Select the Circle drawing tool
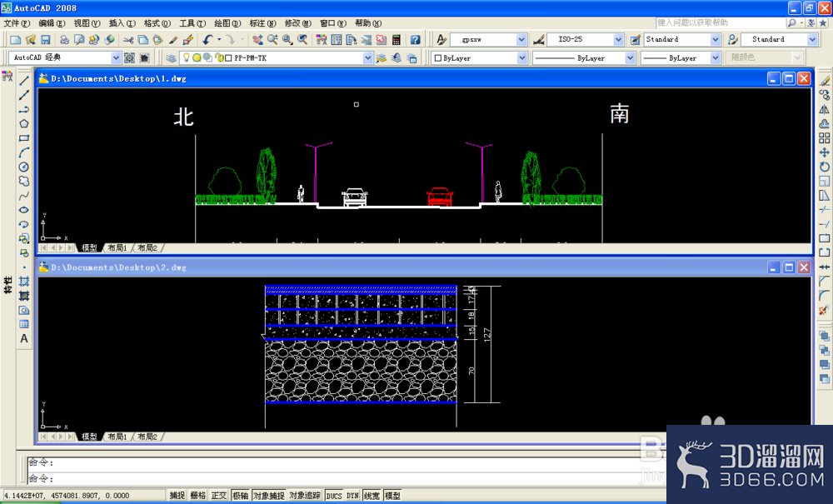The width and height of the screenshot is (833, 504). point(24,167)
